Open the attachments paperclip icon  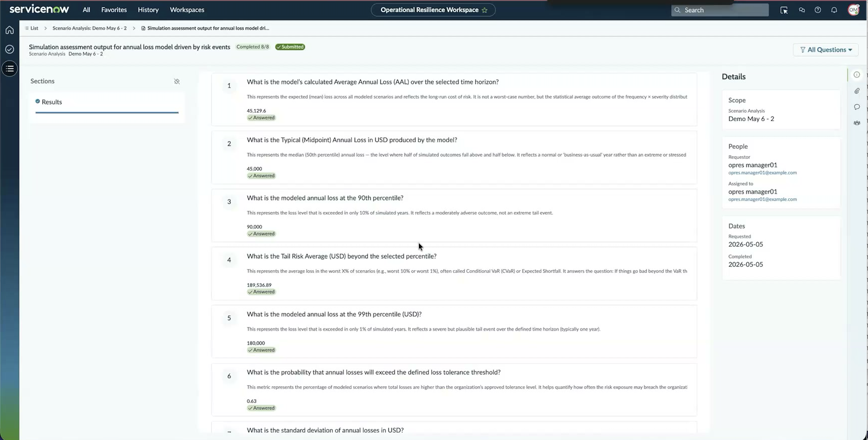click(x=857, y=91)
